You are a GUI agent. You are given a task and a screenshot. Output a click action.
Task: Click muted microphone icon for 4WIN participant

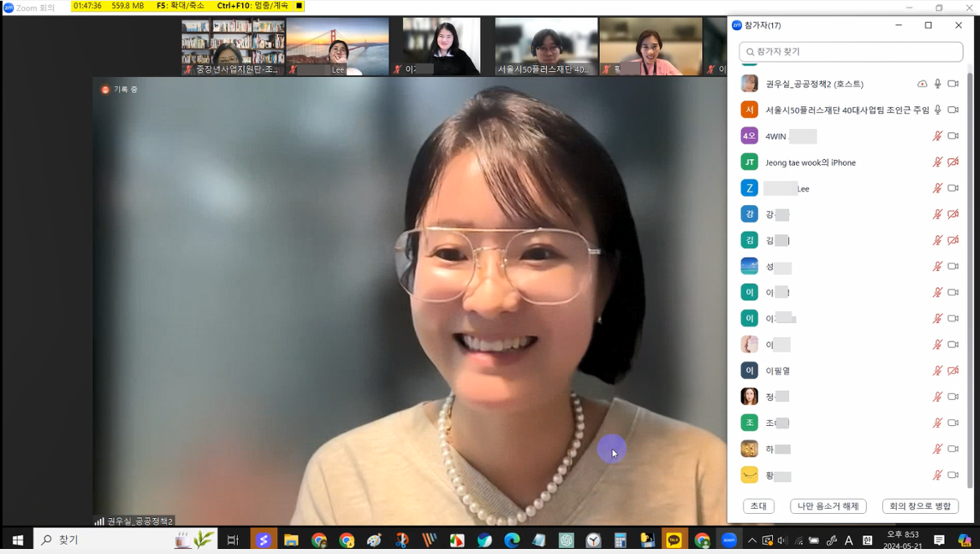[937, 136]
